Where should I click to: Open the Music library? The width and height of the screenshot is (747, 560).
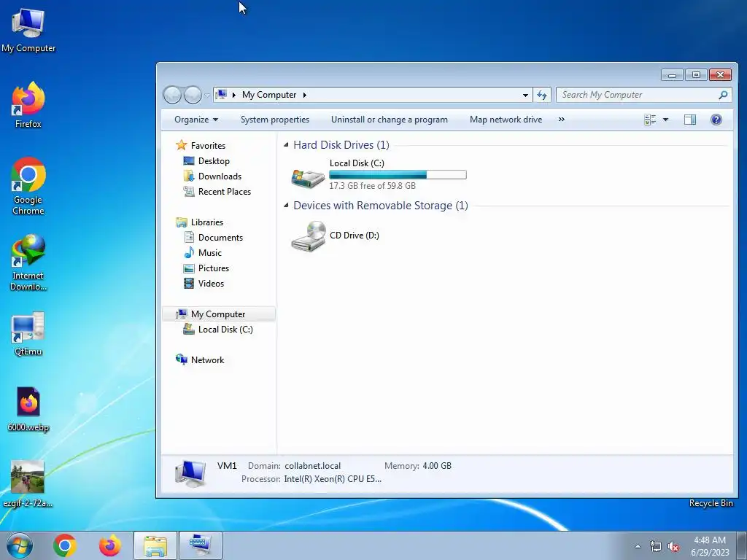coord(209,253)
